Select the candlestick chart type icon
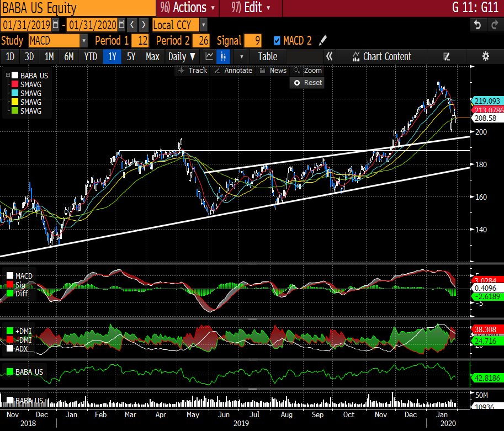The image size is (504, 431). click(224, 56)
